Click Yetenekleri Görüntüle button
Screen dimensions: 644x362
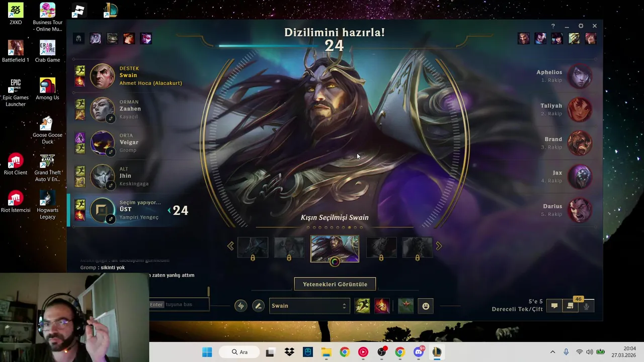click(x=335, y=284)
